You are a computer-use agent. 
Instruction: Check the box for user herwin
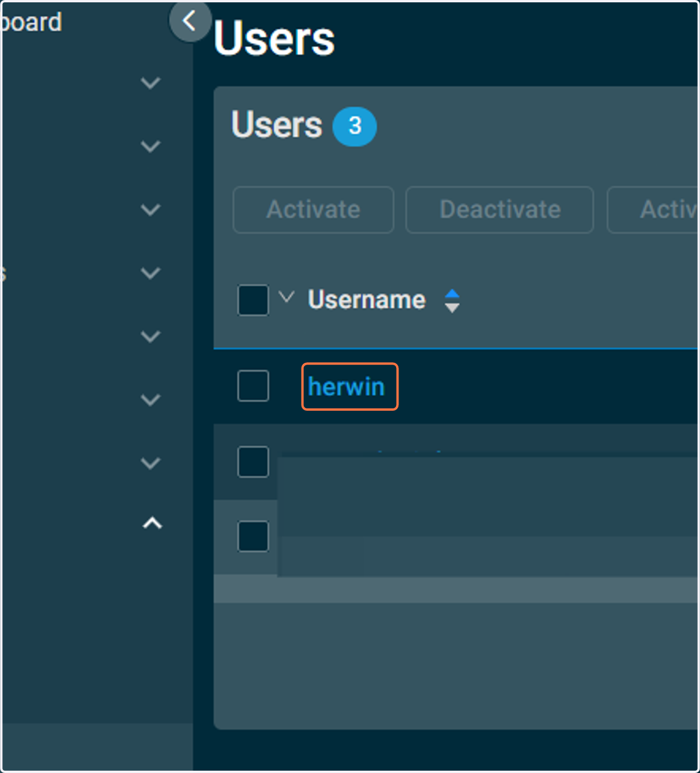(x=253, y=386)
